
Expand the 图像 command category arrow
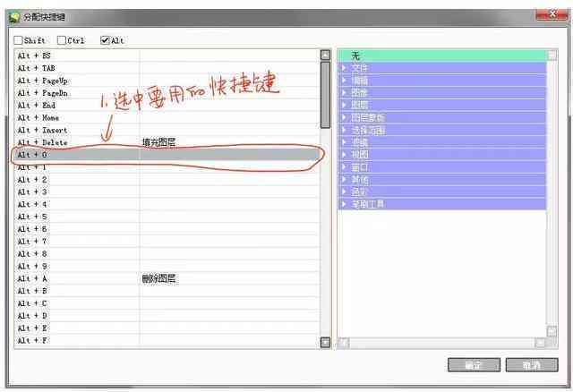pyautogui.click(x=344, y=93)
